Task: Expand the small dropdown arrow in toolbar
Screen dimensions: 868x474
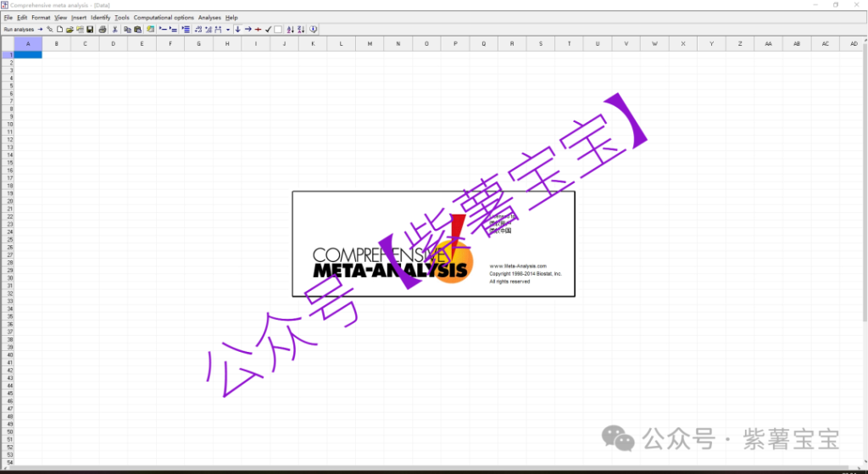Action: pyautogui.click(x=227, y=29)
